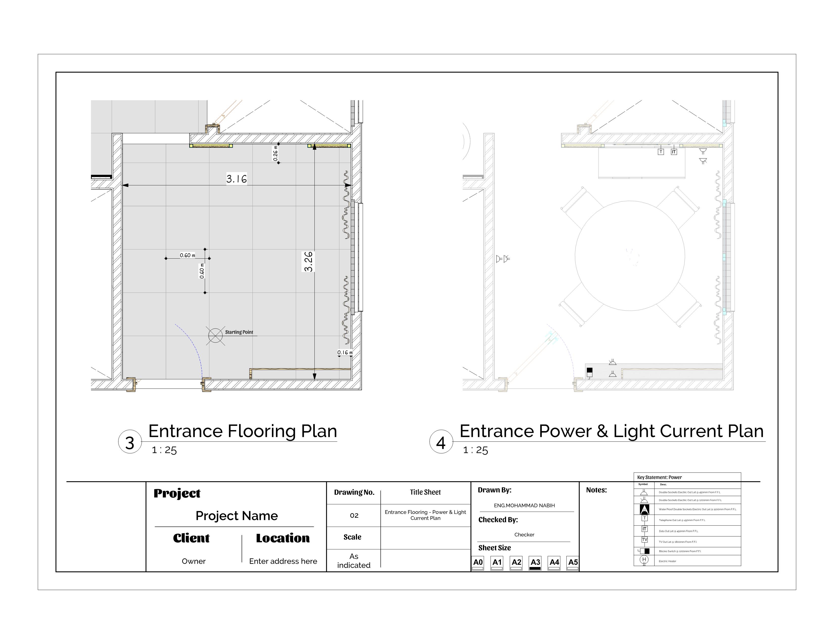Click the Data Out Let @ 450mm description
The height and width of the screenshot is (644, 834).
(x=679, y=531)
